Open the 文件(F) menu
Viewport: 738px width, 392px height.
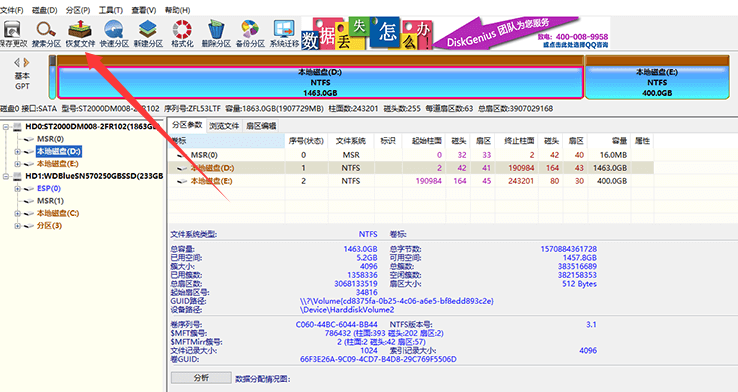pyautogui.click(x=11, y=10)
